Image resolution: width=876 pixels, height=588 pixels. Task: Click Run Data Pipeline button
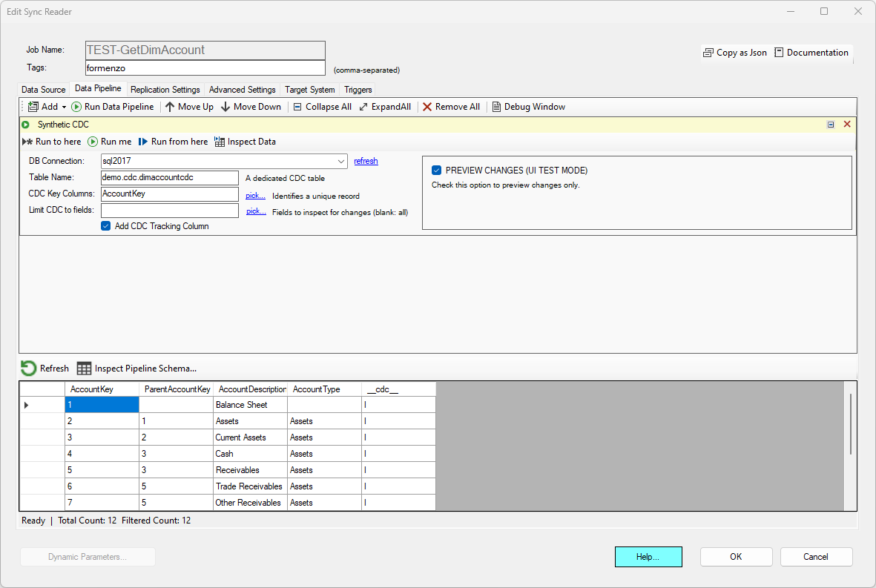click(x=112, y=107)
